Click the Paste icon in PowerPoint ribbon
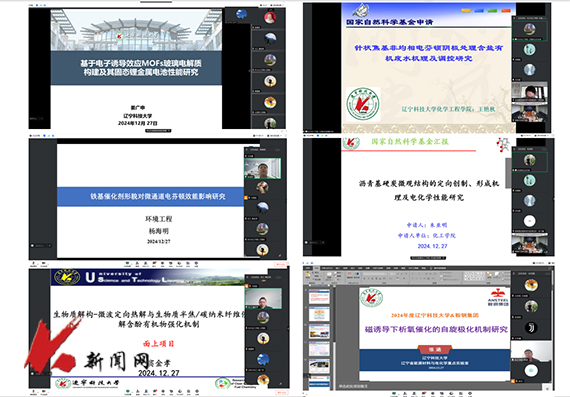 coord(308,275)
